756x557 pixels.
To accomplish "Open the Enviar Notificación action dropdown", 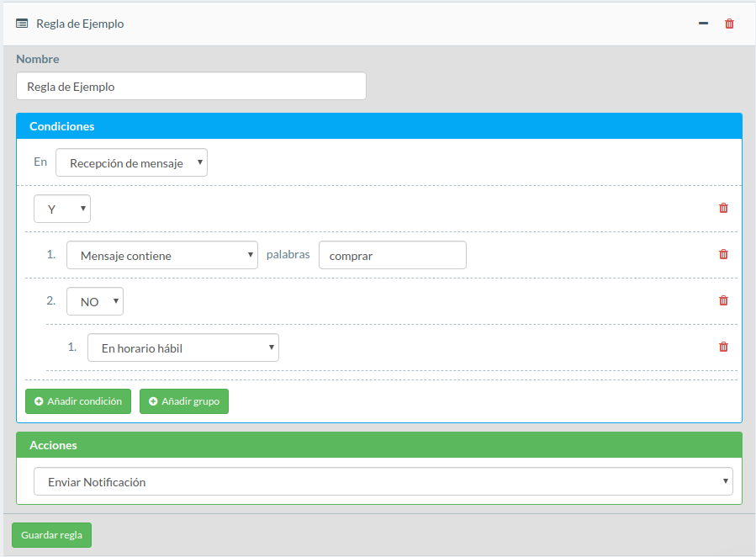I will (383, 481).
